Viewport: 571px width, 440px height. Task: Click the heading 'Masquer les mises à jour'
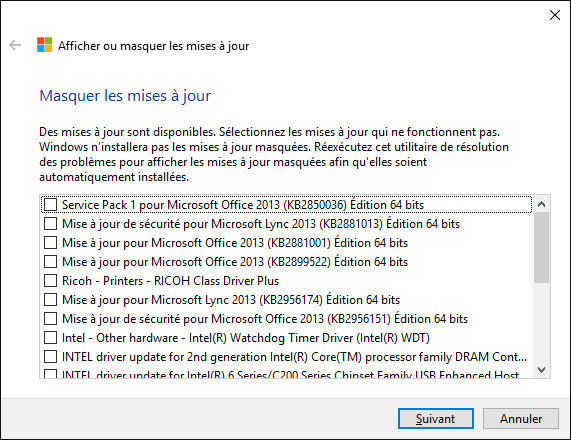[125, 96]
